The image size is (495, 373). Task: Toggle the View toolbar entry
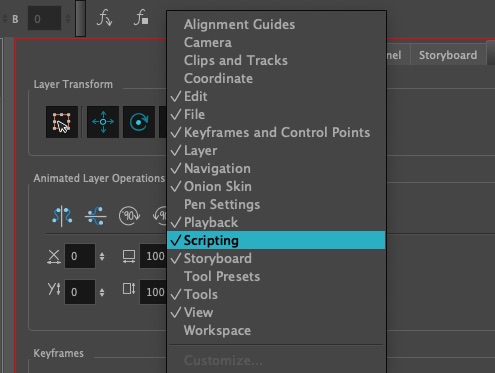(x=276, y=312)
